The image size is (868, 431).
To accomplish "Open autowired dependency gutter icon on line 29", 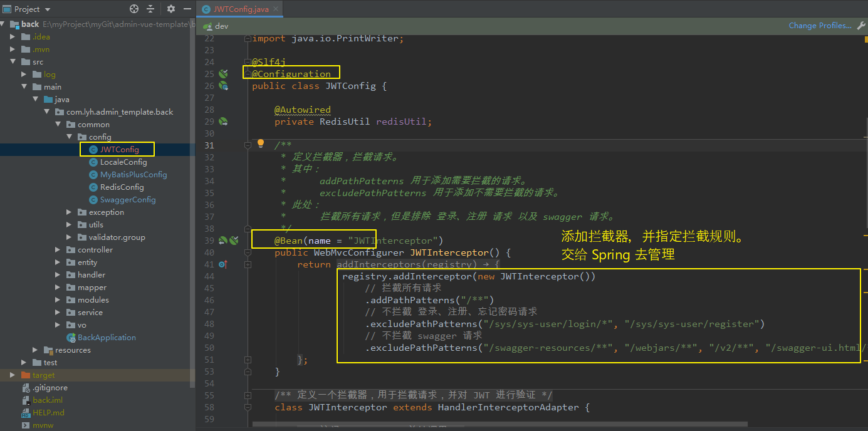I will tap(223, 122).
